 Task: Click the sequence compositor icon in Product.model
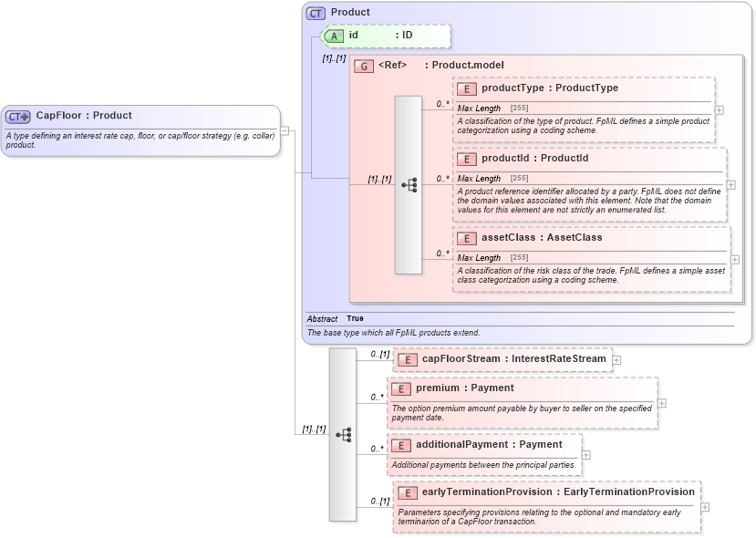pos(409,184)
